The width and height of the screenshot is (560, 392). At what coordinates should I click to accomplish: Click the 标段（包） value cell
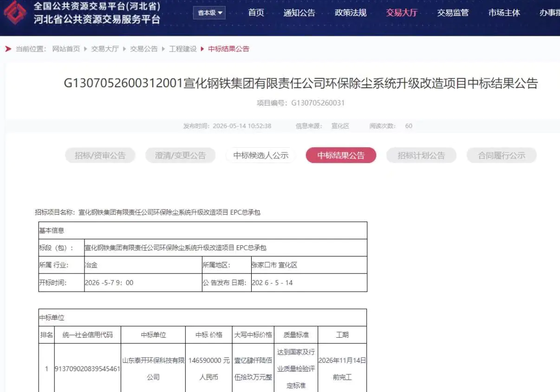[x=226, y=248]
